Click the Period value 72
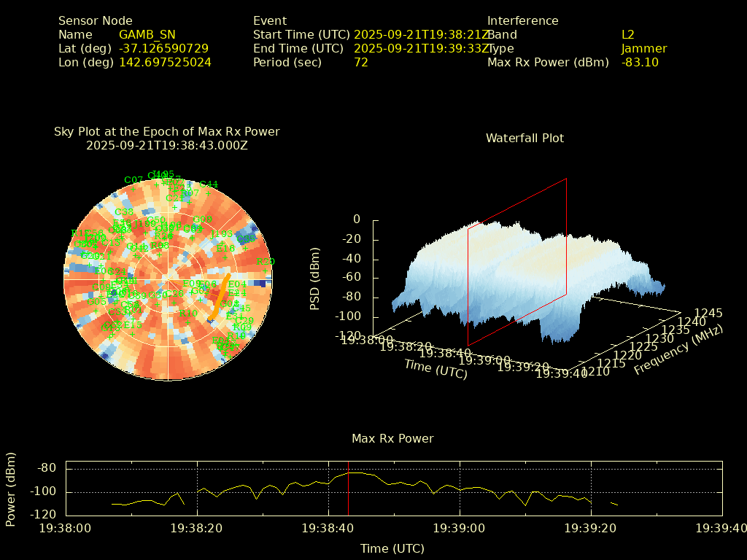This screenshot has height=560, width=747. point(360,63)
